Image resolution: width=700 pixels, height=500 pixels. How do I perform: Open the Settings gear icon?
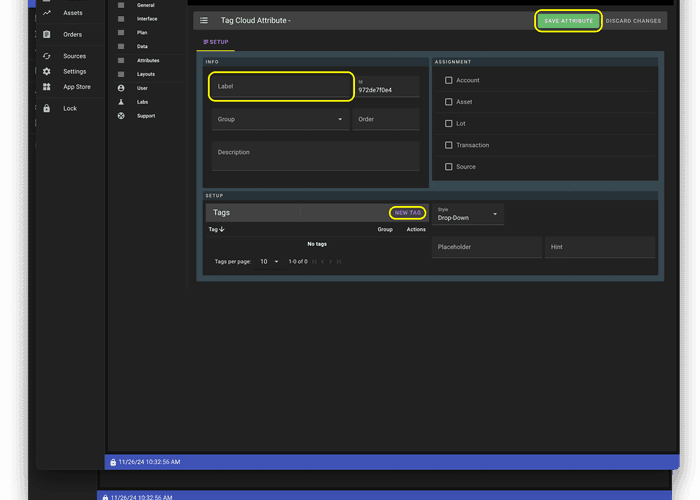pyautogui.click(x=47, y=72)
